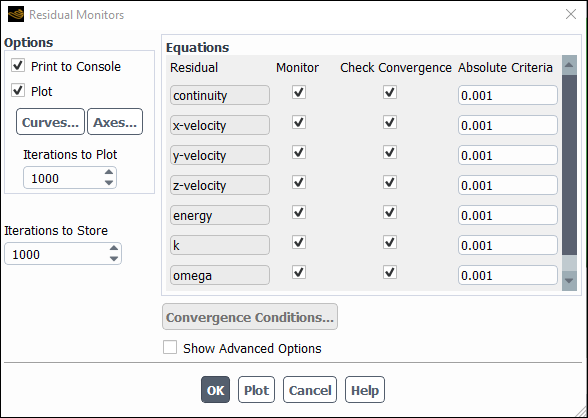Click the equations list scrollbar thumb
588x418 pixels.
[569, 165]
